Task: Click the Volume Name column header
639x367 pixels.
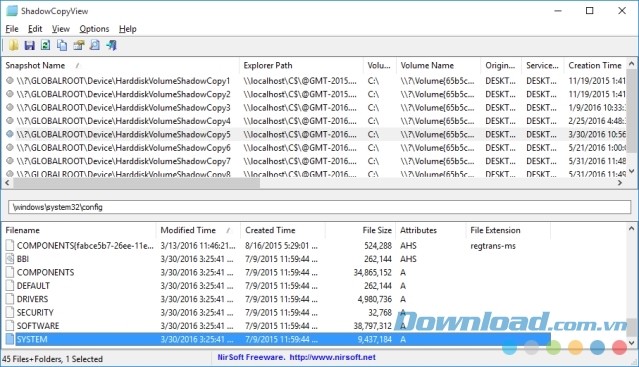Action: (x=438, y=66)
